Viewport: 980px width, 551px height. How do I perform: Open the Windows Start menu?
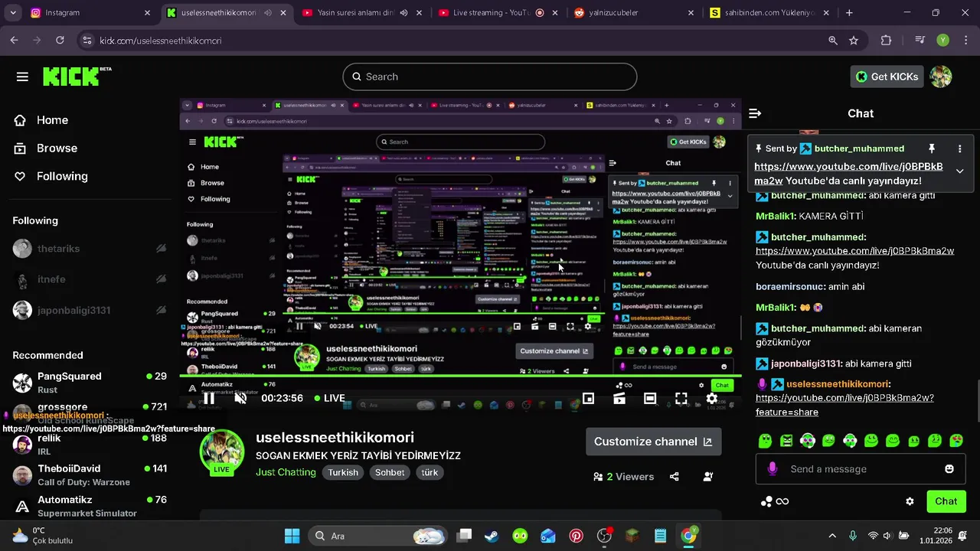point(292,536)
